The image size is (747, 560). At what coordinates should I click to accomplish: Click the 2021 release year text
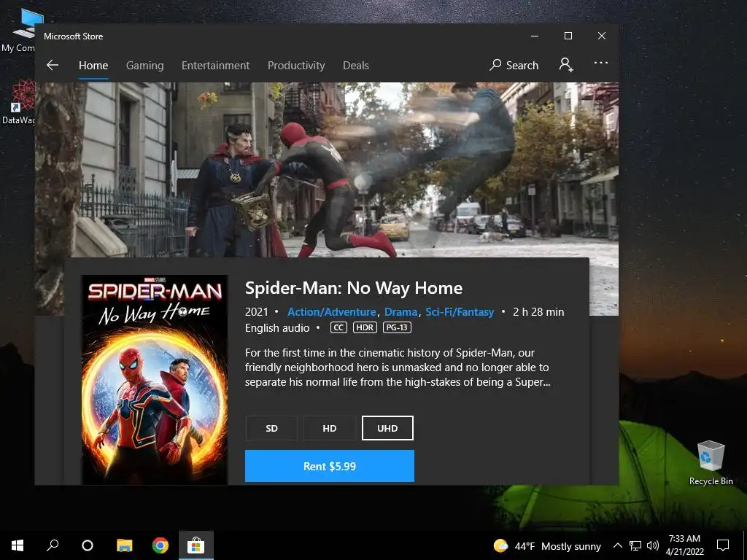pyautogui.click(x=256, y=312)
